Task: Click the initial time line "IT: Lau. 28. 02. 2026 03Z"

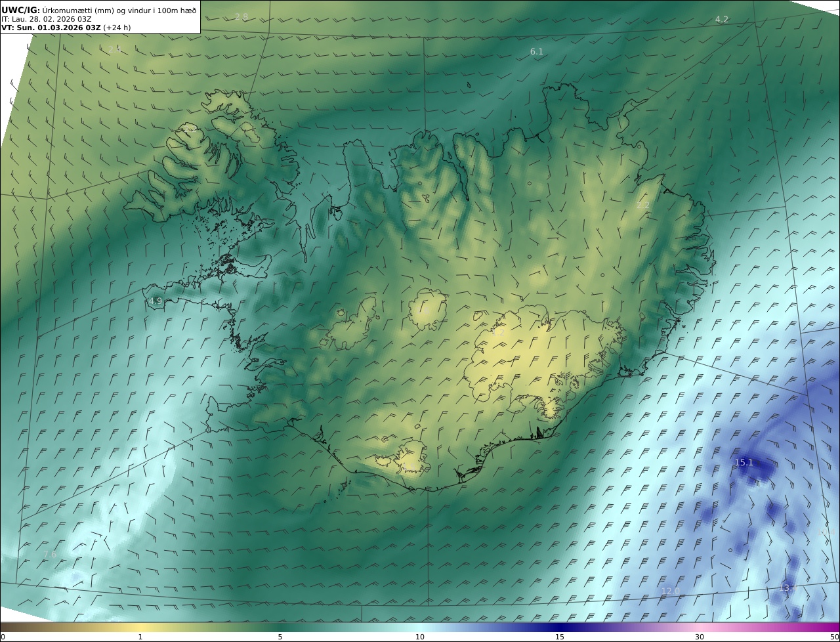Action: click(x=47, y=19)
